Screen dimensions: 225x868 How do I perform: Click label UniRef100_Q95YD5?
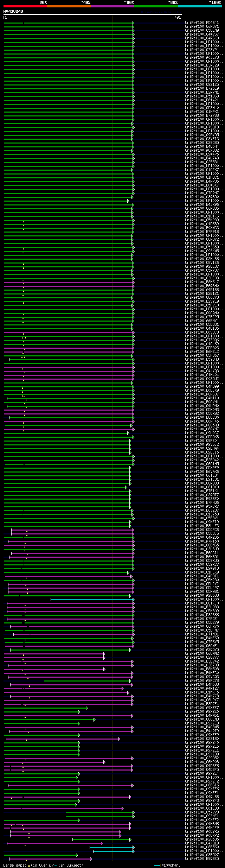point(202,135)
